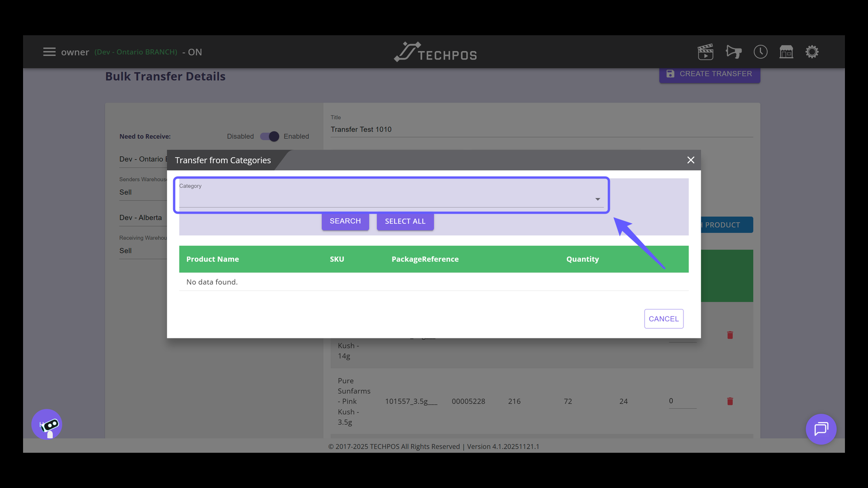This screenshot has width=868, height=488.
Task: Delete the Kush 14g product row
Action: 730,335
